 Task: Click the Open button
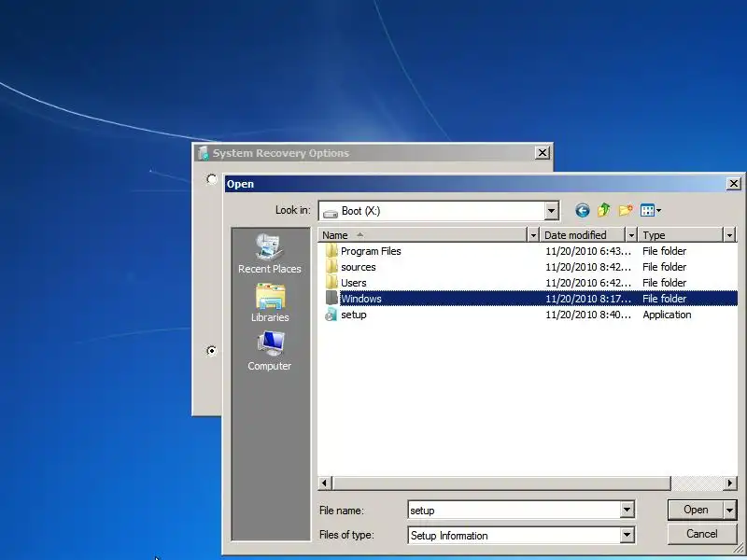click(696, 510)
